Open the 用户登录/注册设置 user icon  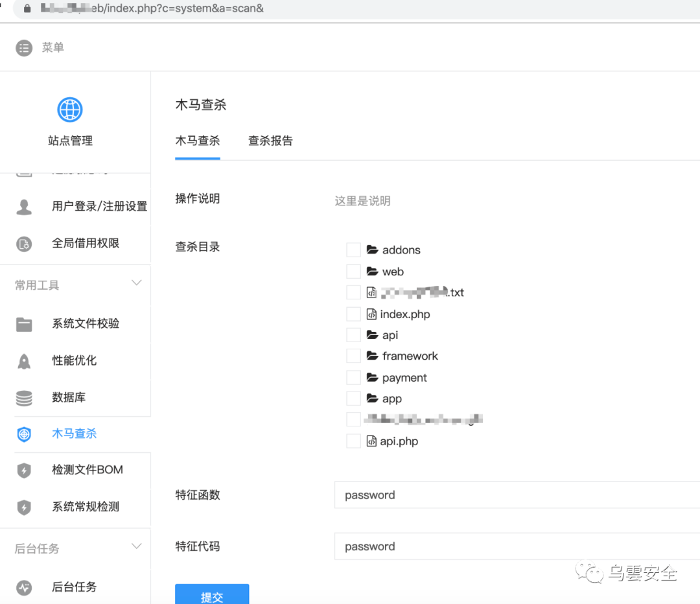point(24,205)
